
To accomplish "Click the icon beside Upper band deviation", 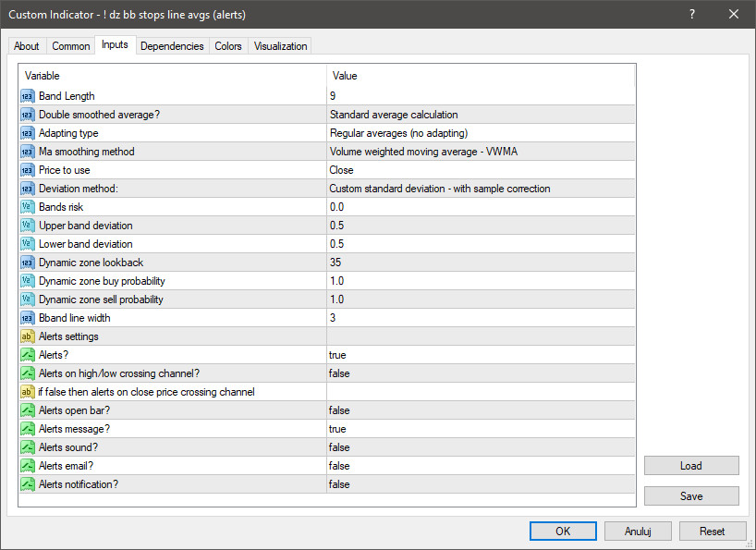I will [27, 226].
